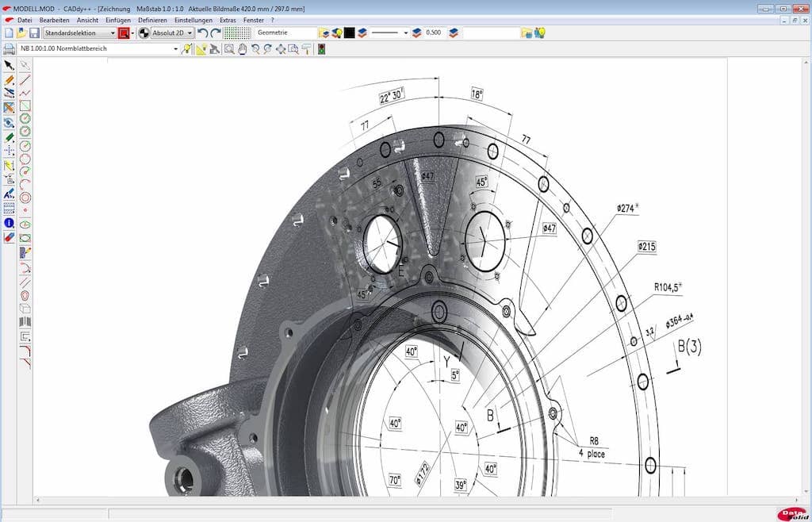Select the Pan hand tool
This screenshot has height=522, width=812.
242,49
